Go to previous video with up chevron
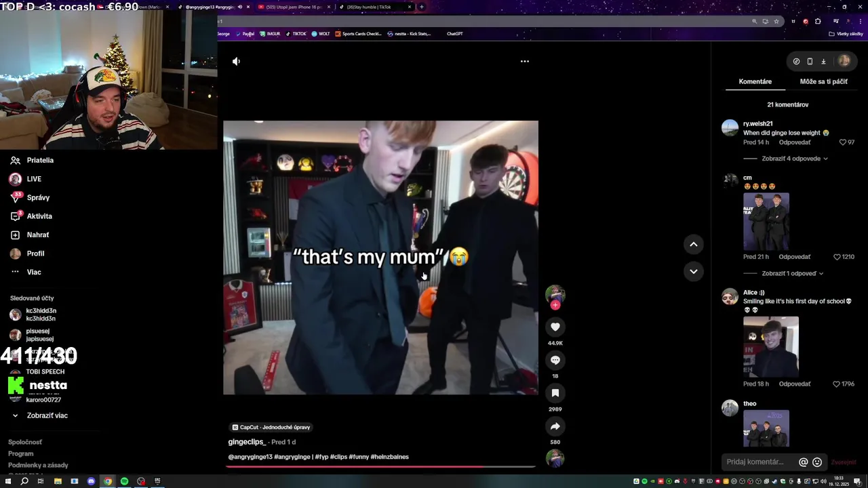Viewport: 868px width, 488px height. coord(693,244)
